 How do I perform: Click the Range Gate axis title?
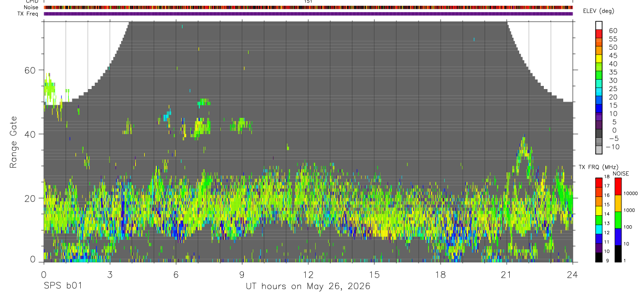pyautogui.click(x=13, y=141)
